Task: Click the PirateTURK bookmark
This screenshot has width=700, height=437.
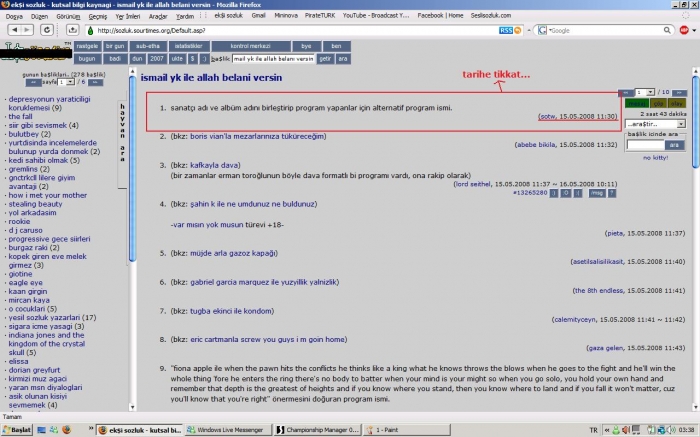Action: [320, 15]
